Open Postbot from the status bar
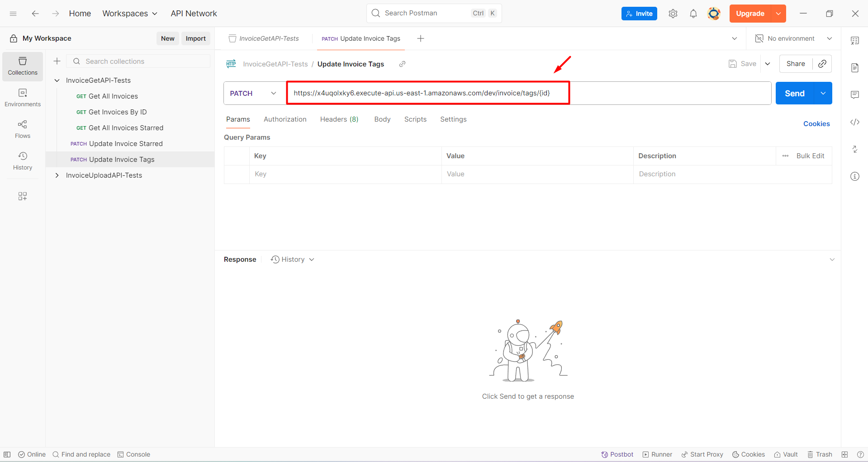 [x=617, y=454]
